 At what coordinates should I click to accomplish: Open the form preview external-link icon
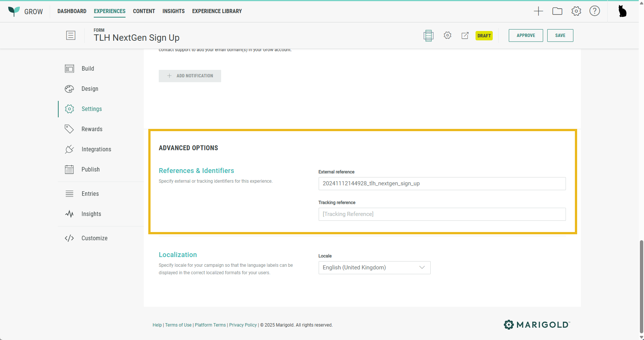(465, 35)
